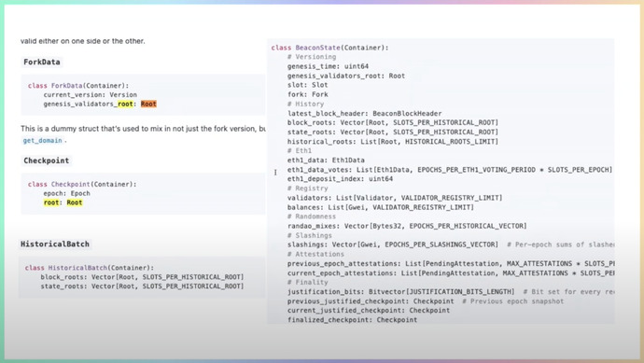644x363 pixels.
Task: Click 'latest_block_header: BeaconBlockHeader' line
Action: (365, 113)
